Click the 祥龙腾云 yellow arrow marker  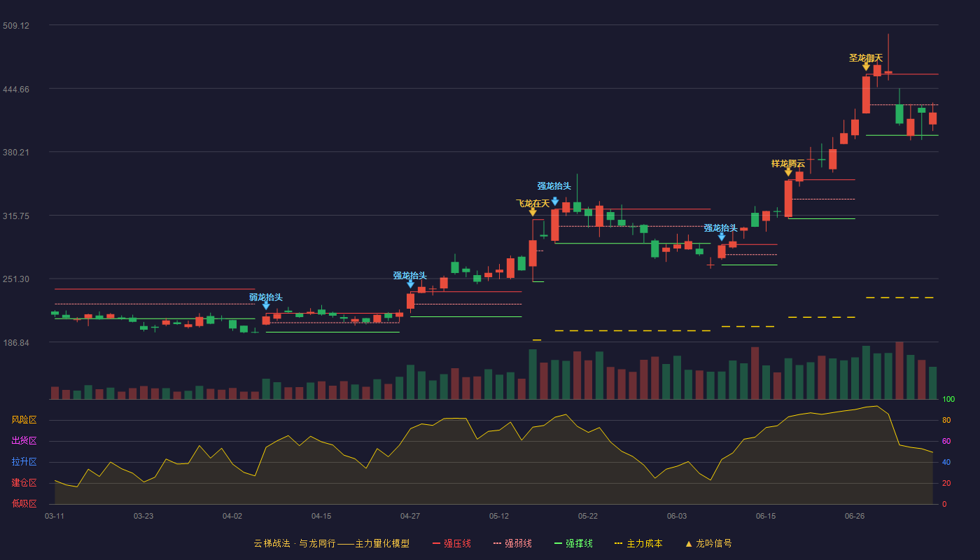point(788,172)
